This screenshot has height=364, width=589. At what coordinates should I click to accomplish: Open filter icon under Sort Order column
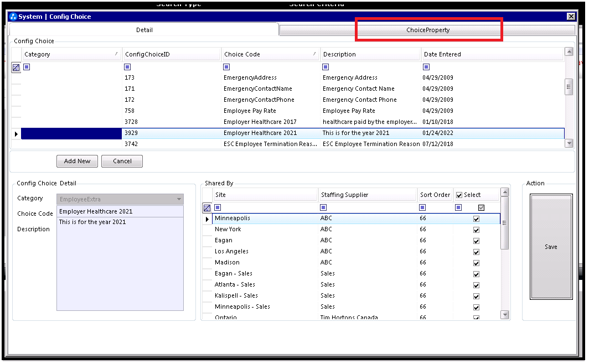pyautogui.click(x=422, y=207)
